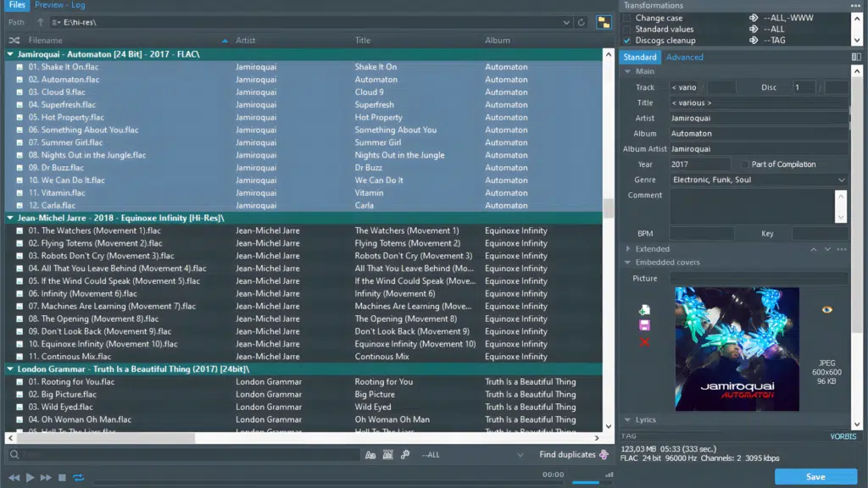This screenshot has height=488, width=868.
Task: Enable the Change case transformation checkbox
Action: click(627, 18)
